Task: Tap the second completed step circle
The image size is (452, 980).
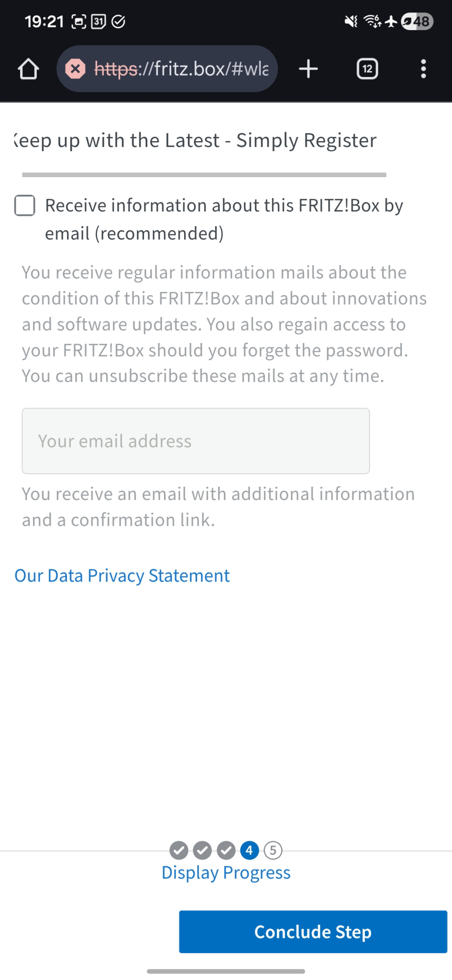Action: 202,850
